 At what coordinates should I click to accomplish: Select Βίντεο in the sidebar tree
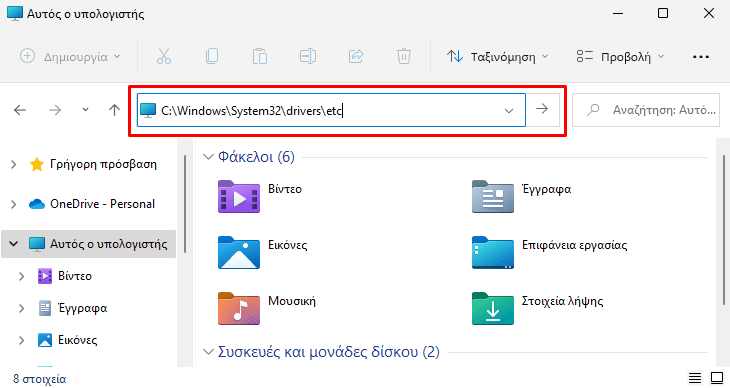(x=74, y=276)
